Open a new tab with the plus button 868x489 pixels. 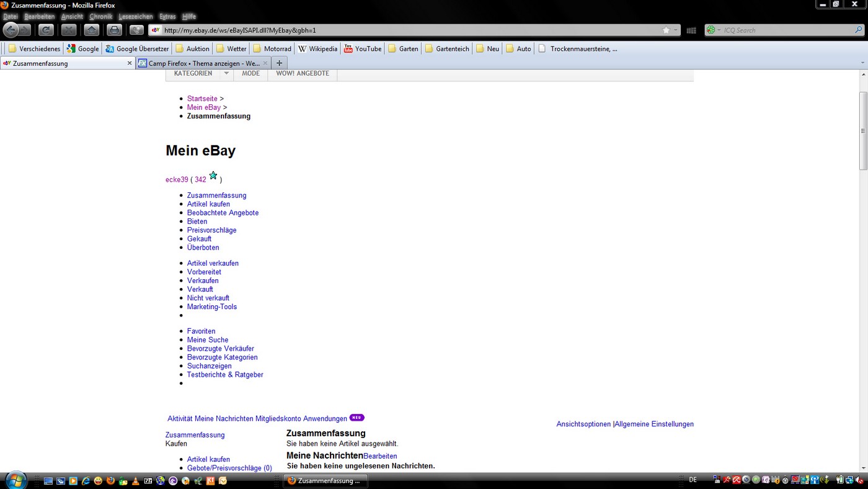coord(279,63)
